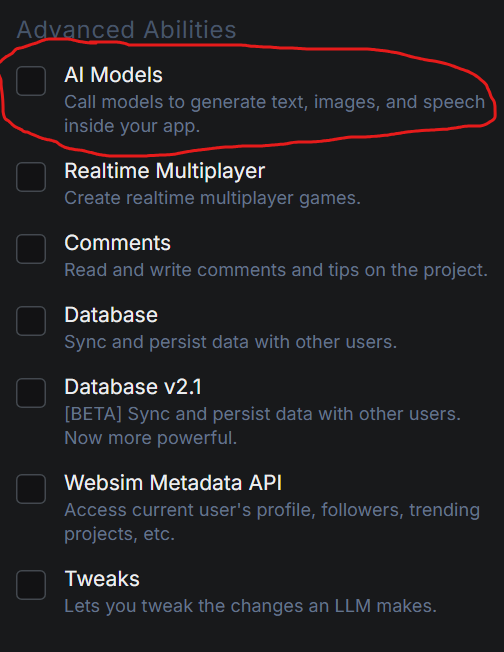Click the Advanced Abilities section heading
The image size is (504, 652).
(x=126, y=30)
